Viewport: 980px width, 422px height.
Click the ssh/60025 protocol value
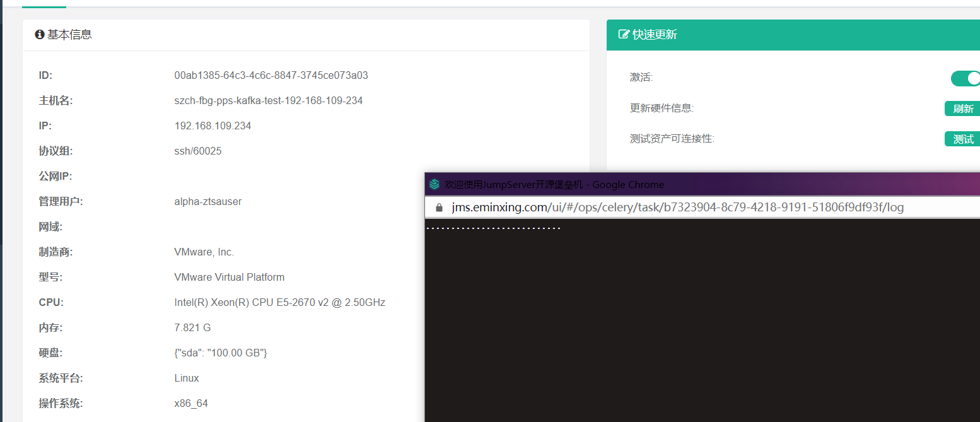(198, 151)
